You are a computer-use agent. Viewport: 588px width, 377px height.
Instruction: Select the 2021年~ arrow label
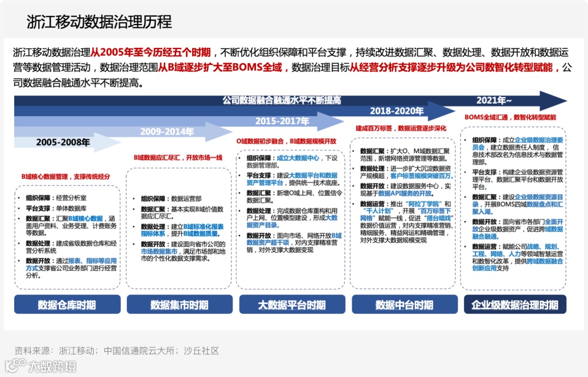(494, 100)
